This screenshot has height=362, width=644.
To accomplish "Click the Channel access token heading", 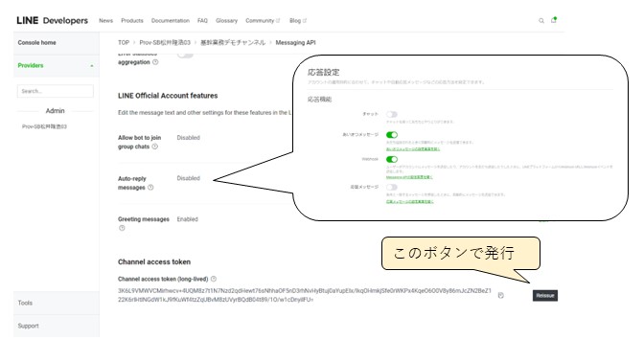I will tap(154, 261).
